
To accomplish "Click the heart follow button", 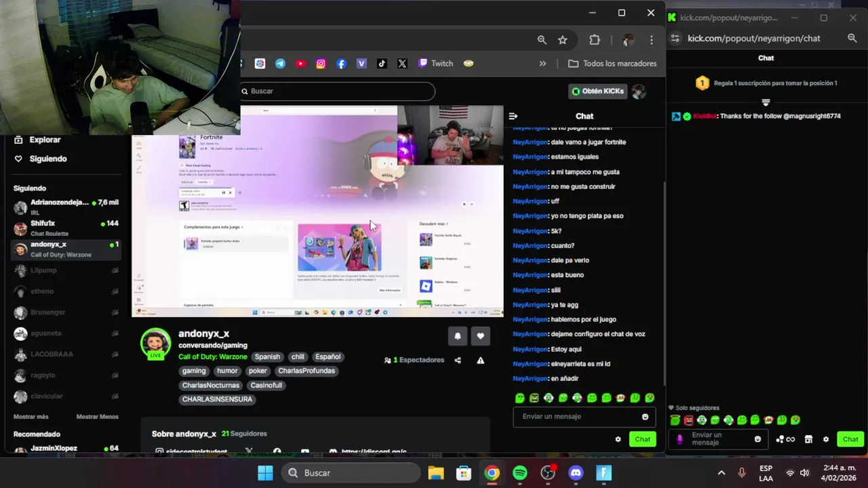I will 480,336.
